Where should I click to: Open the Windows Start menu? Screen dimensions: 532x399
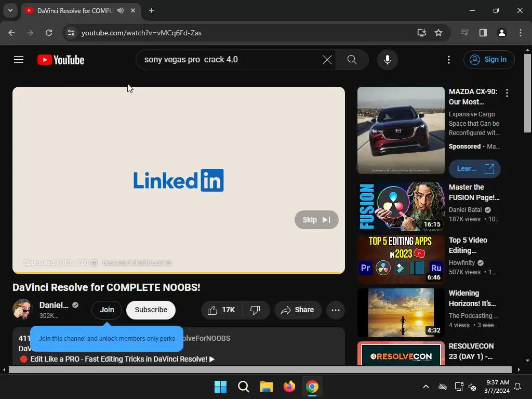tap(220, 387)
